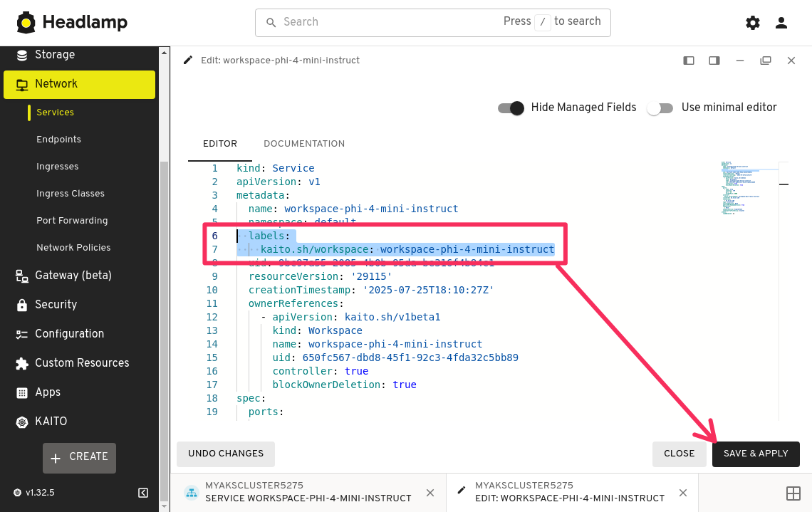Image resolution: width=812 pixels, height=512 pixels.
Task: Collapse the sidebar using the arrow icon
Action: 143,493
